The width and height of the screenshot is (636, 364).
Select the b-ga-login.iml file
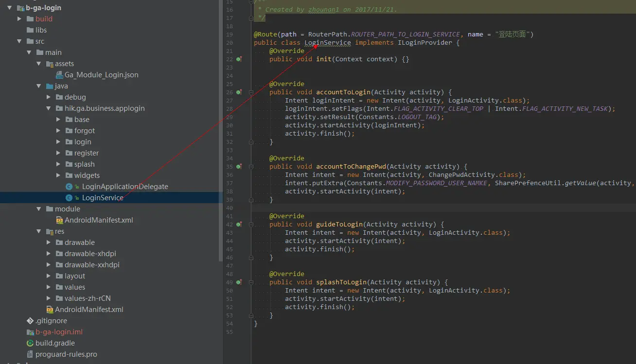59,332
